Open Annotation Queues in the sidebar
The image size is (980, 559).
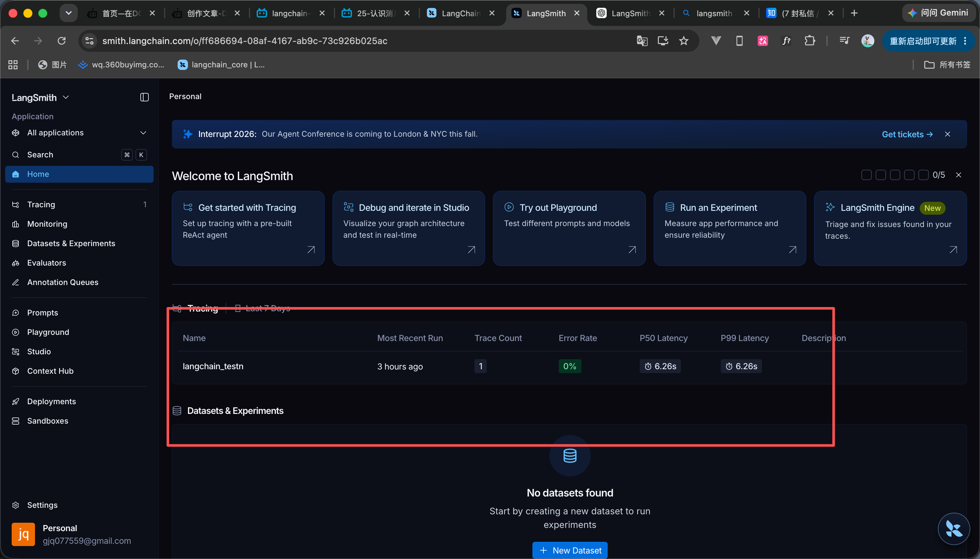[x=79, y=282]
